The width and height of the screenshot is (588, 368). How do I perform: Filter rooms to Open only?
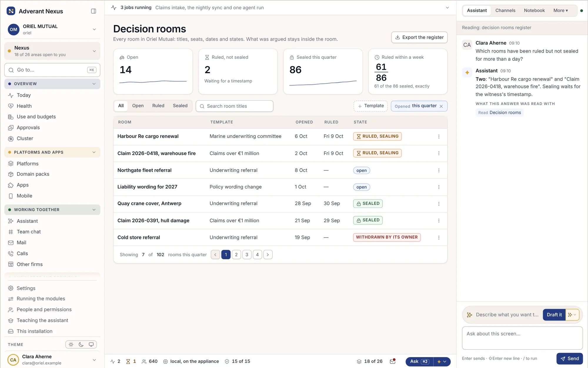click(x=138, y=106)
